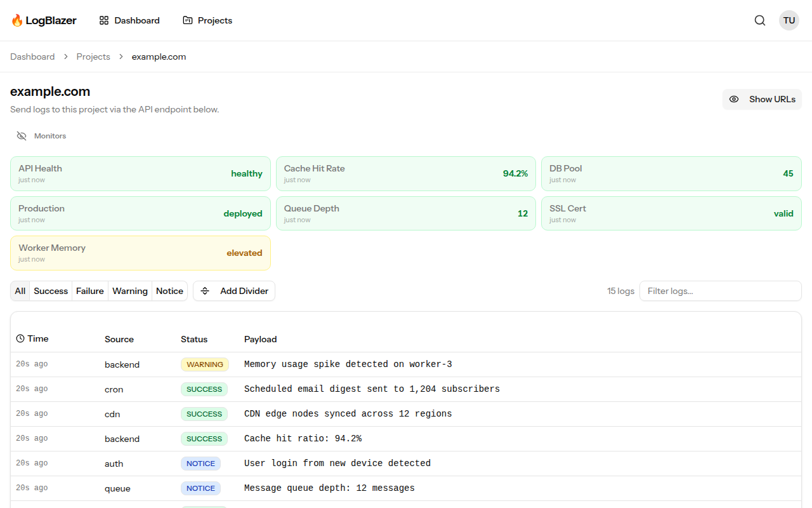Go to Projects breadcrumb link

93,57
